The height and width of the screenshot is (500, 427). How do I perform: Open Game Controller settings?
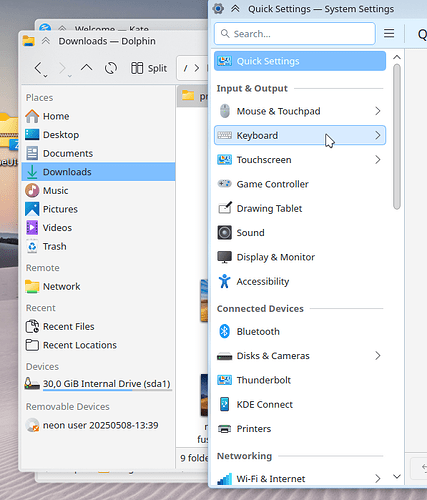click(300, 184)
